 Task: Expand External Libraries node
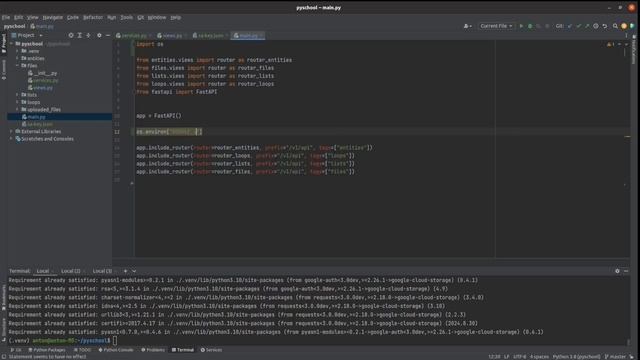point(11,131)
